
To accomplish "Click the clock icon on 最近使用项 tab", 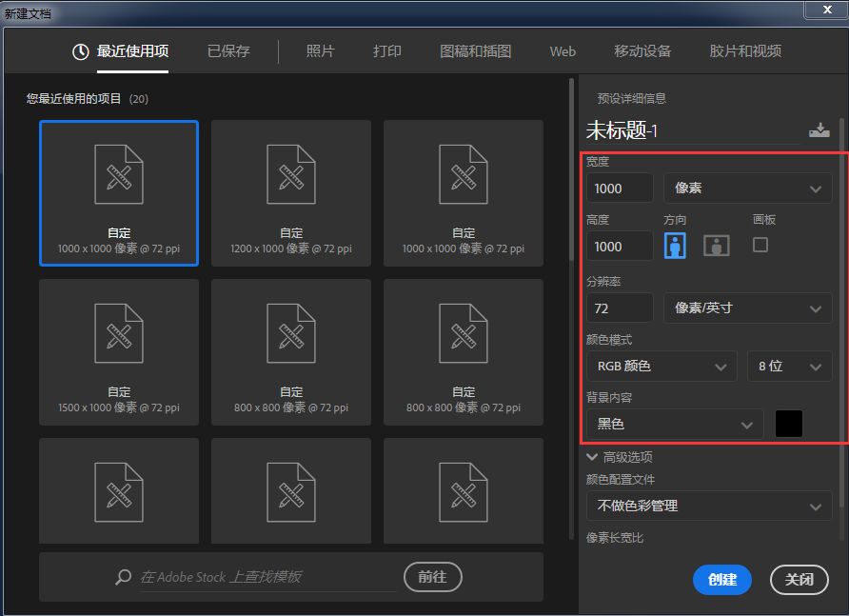I will coord(77,52).
